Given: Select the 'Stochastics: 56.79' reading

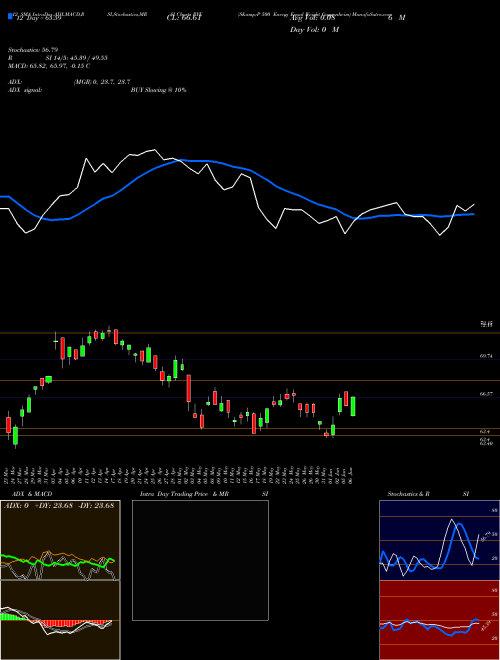Looking at the screenshot, I should point(33,50).
